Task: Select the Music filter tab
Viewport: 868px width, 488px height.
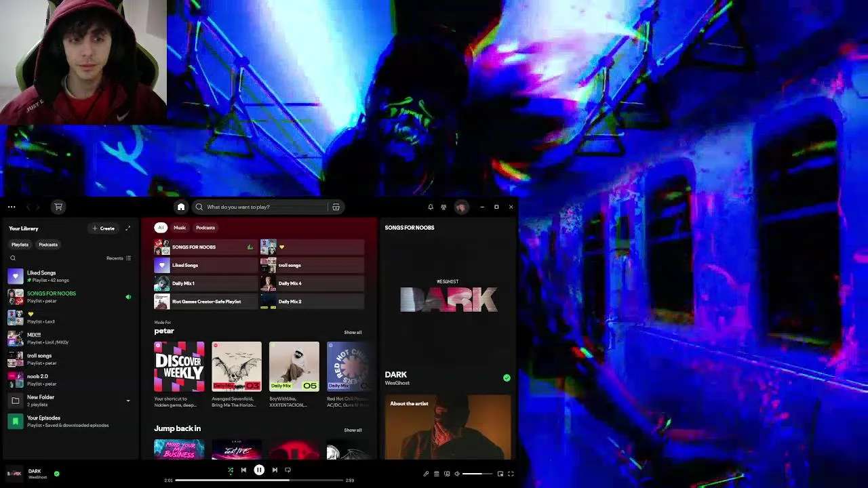Action: 180,228
